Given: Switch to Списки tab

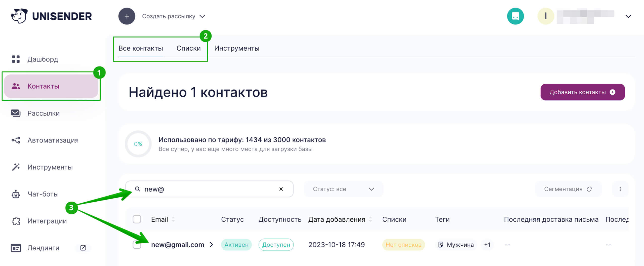Looking at the screenshot, I should point(188,48).
